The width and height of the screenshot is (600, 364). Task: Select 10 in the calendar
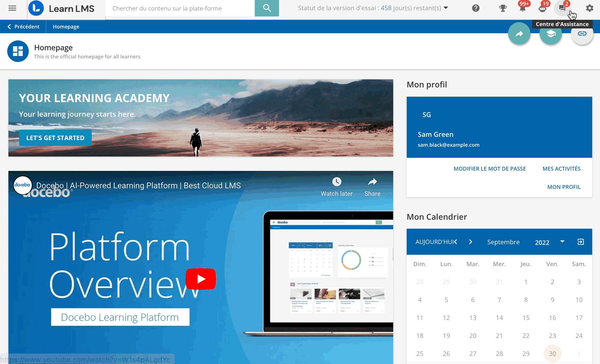pyautogui.click(x=579, y=300)
